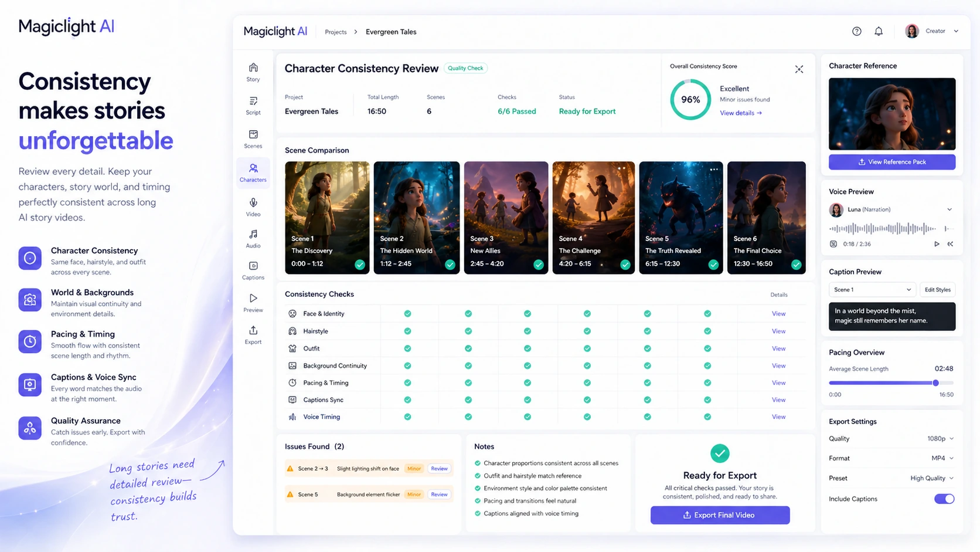Open the Preset High Quality dropdown
The image size is (980, 552).
coord(932,478)
